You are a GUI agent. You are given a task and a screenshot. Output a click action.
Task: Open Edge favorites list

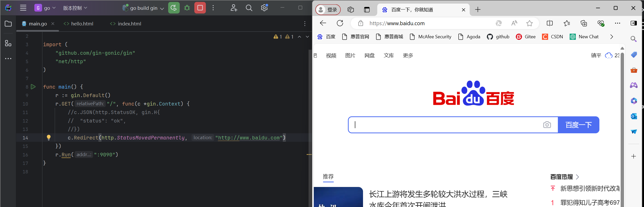point(567,23)
